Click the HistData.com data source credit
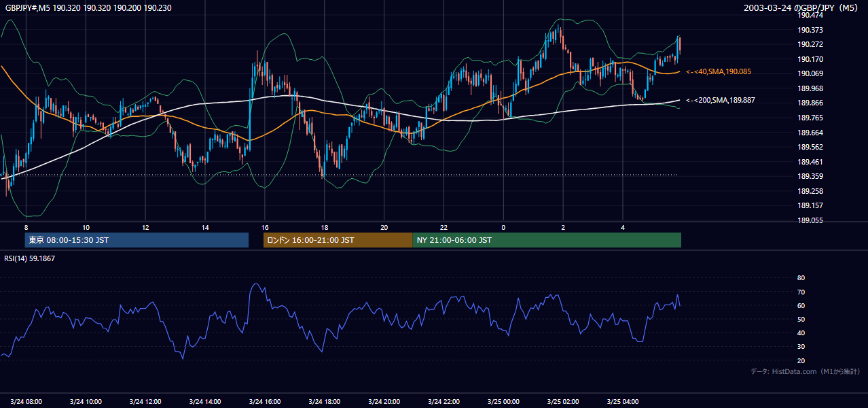 tap(806, 371)
